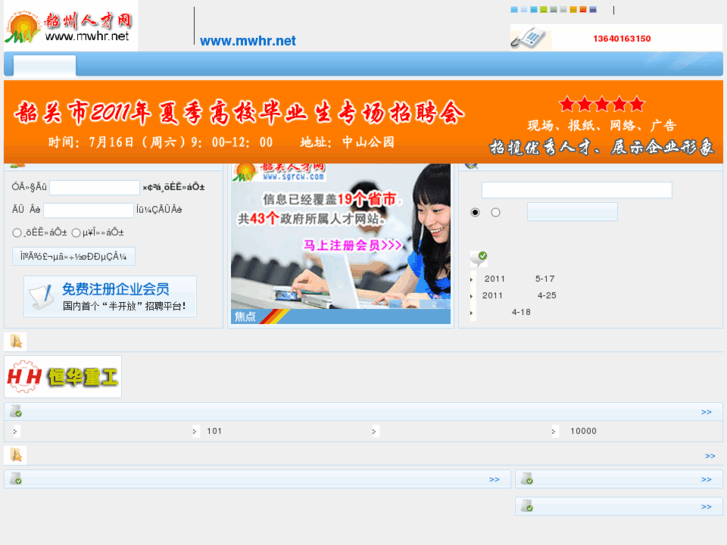Click the 焦点 label under the focus image
This screenshot has height=545, width=727.
[245, 317]
